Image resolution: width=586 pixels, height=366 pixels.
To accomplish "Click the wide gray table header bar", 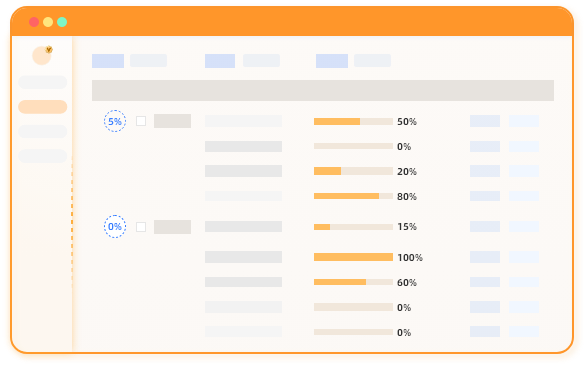I will [x=323, y=90].
